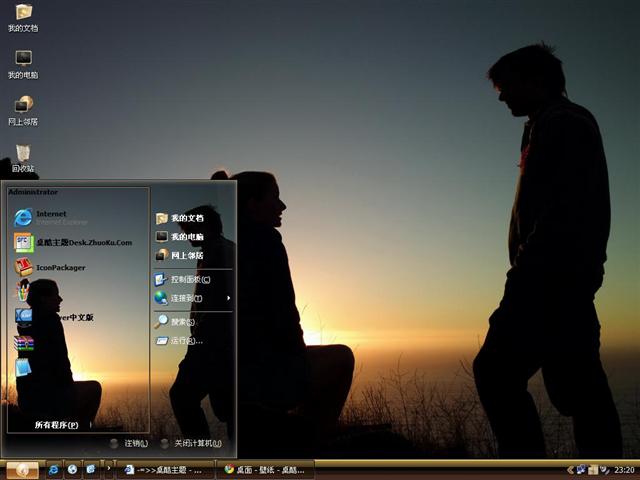The image size is (640, 480).
Task: Expand the quick launch overflow arrow
Action: [x=109, y=469]
